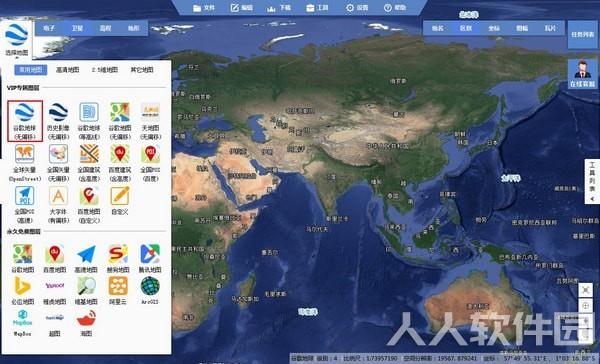Pick the custom (自定义) pencil map icon
The height and width of the screenshot is (364, 600).
point(120,196)
